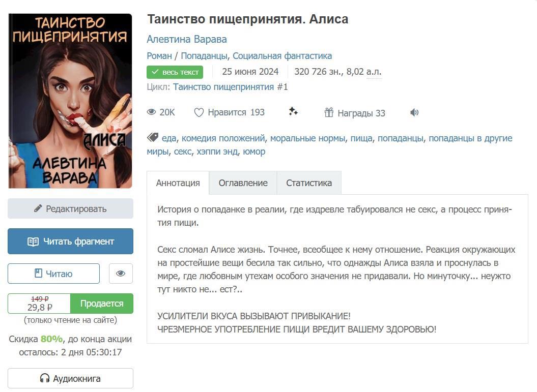
Task: Click the book cover thumbnail
Action: coord(70,101)
